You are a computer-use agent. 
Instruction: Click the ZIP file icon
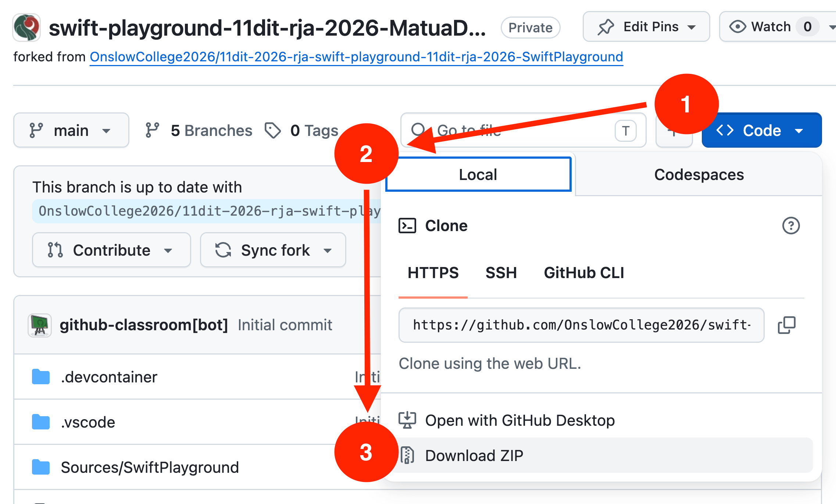(x=407, y=456)
